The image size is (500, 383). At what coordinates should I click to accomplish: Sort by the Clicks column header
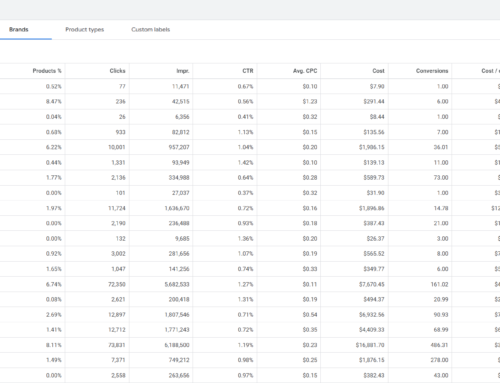(117, 71)
